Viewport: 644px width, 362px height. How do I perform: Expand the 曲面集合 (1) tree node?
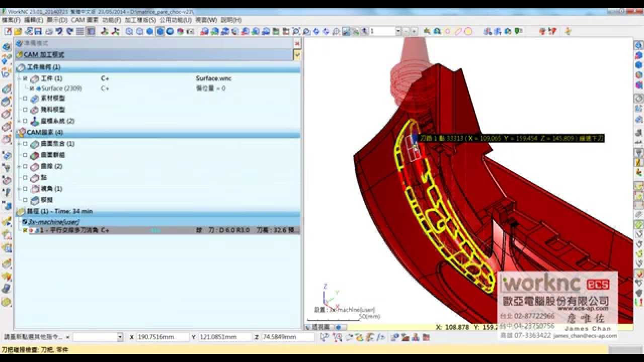[19, 144]
